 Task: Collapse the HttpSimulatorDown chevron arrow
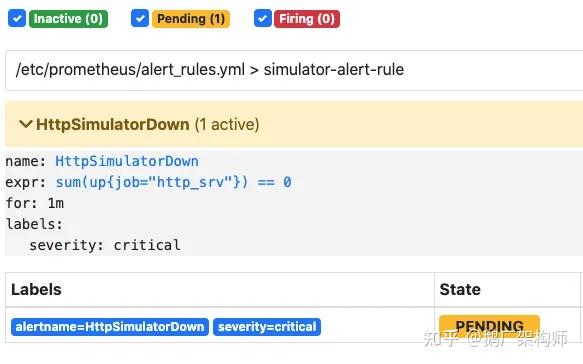click(26, 124)
